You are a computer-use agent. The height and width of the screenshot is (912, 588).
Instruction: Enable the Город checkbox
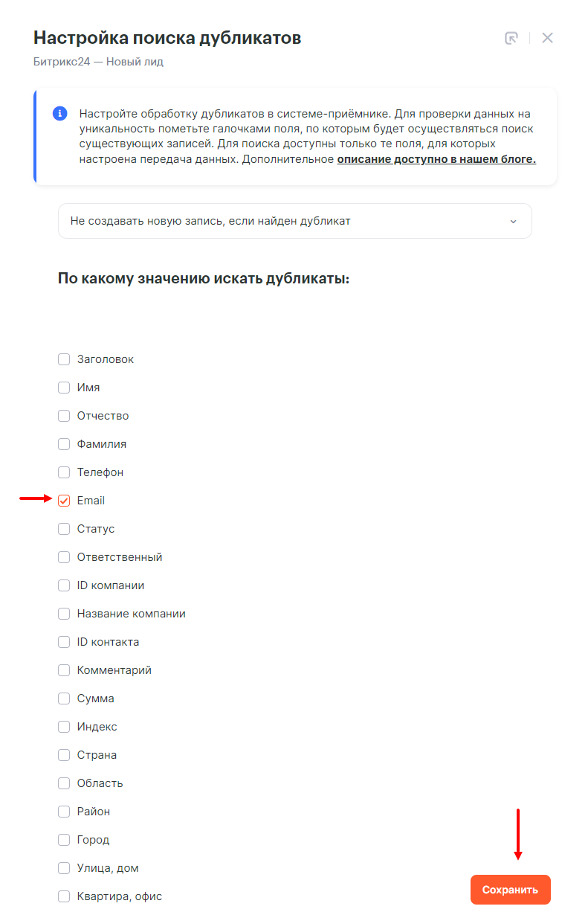click(64, 840)
